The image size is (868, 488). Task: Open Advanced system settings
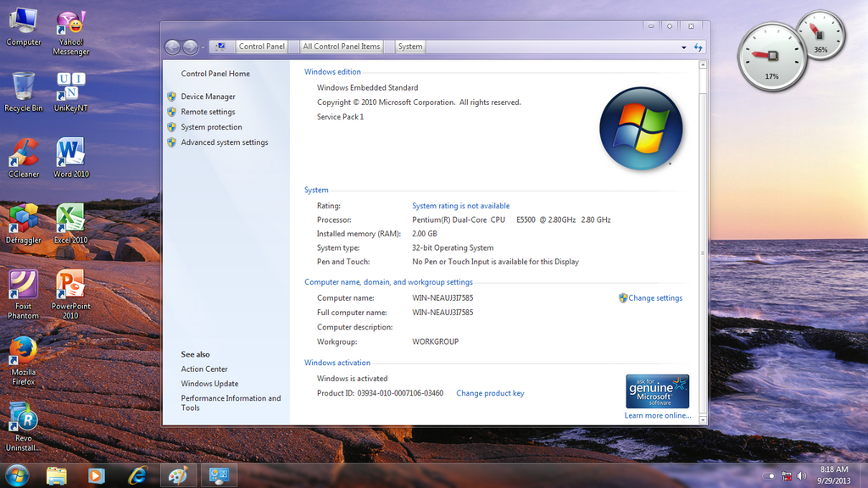224,142
